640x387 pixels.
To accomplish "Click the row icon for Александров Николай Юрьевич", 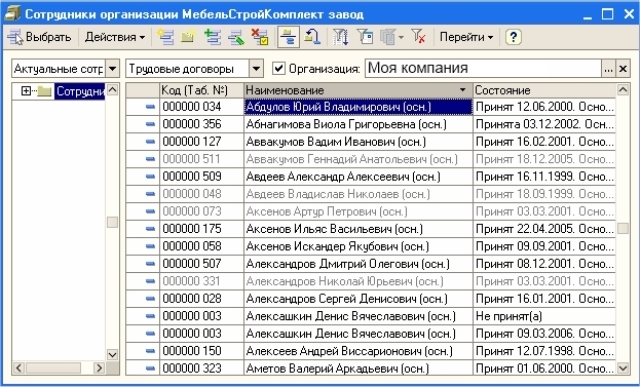I will 151,281.
